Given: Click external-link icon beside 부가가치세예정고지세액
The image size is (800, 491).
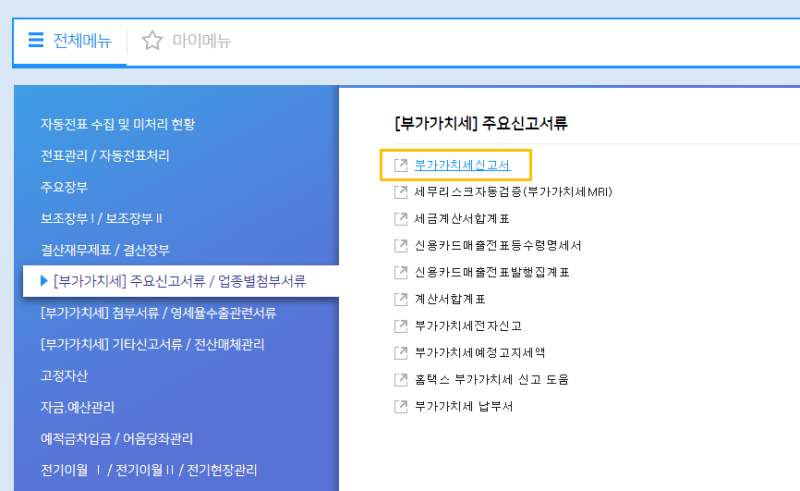Looking at the screenshot, I should (401, 353).
